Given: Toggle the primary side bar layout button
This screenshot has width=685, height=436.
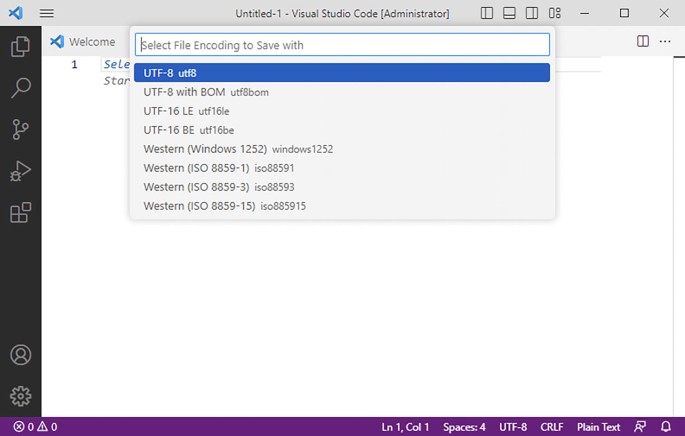Looking at the screenshot, I should pos(487,14).
